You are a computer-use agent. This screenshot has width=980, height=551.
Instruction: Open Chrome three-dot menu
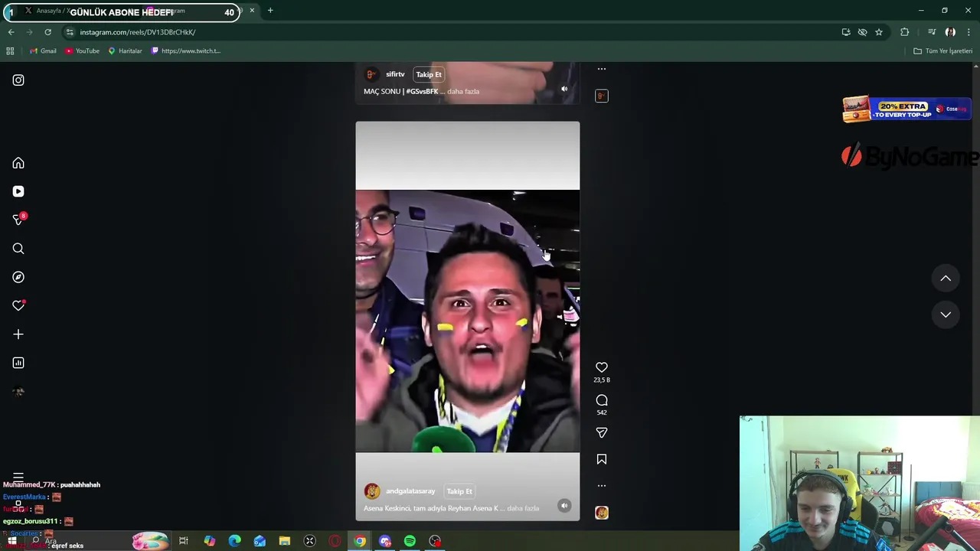click(969, 32)
